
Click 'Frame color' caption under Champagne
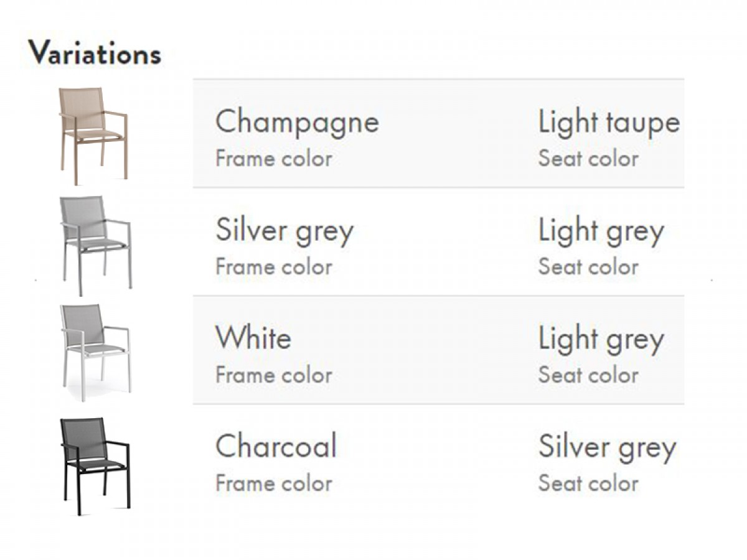[274, 159]
